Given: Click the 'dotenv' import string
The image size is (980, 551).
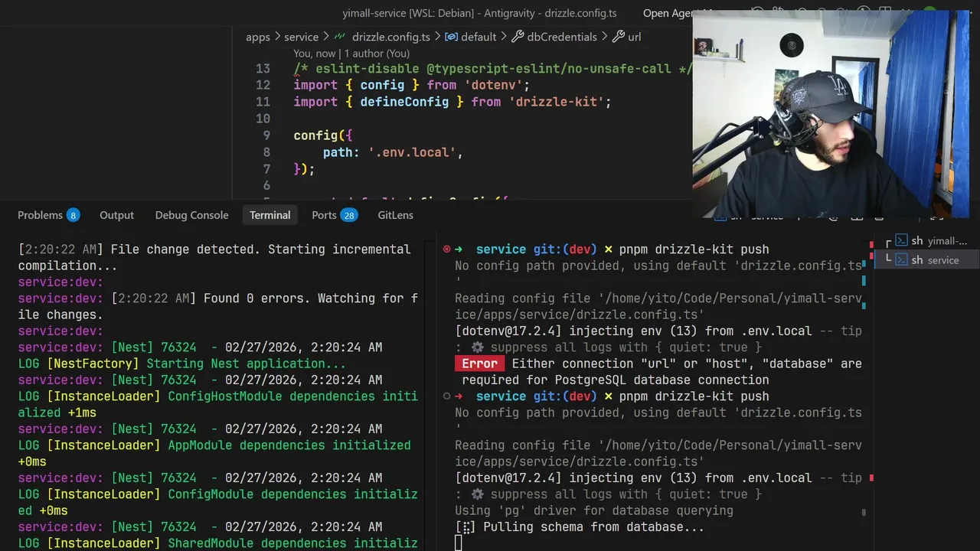Looking at the screenshot, I should point(493,86).
